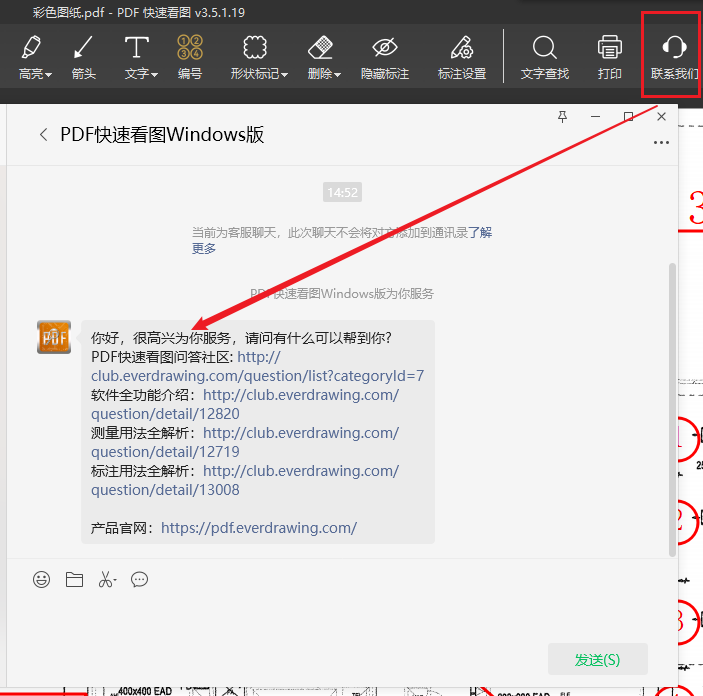This screenshot has height=696, width=703.
Task: Go back using chat header arrow
Action: coord(43,135)
